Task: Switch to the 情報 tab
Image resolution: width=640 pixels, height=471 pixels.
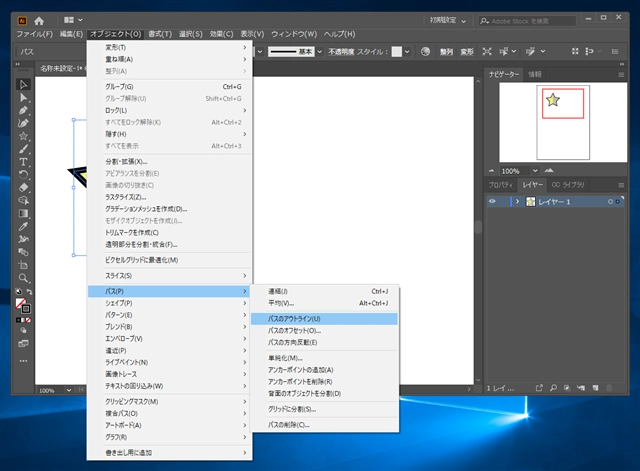Action: [x=534, y=74]
